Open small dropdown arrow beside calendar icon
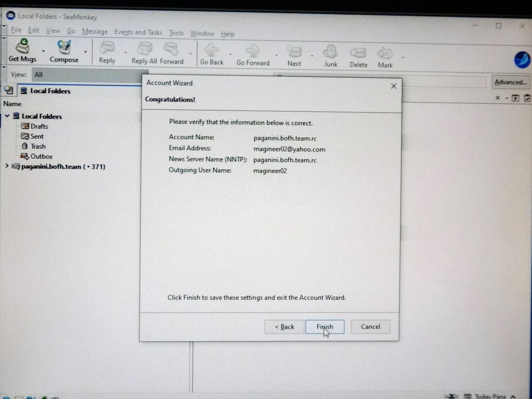The image size is (532, 399). pos(507,98)
